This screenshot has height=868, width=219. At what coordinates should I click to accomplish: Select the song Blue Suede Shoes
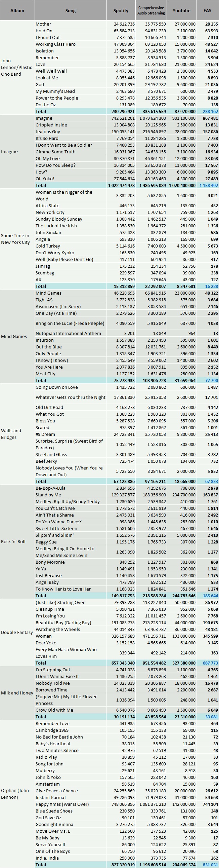(54, 811)
